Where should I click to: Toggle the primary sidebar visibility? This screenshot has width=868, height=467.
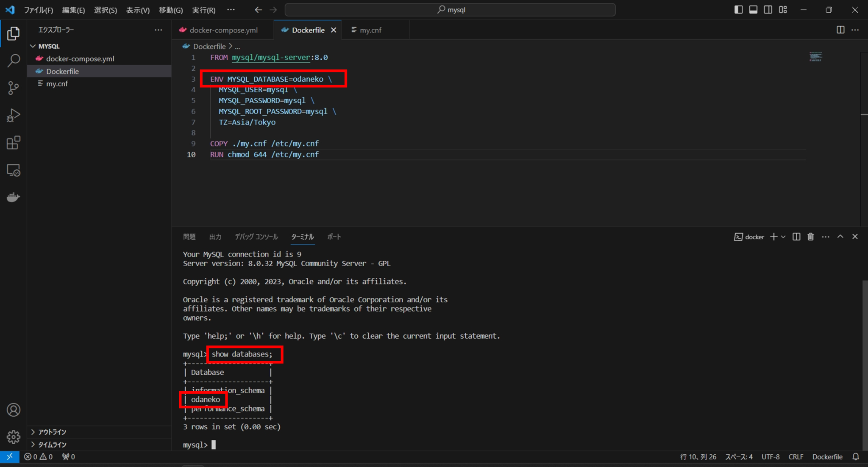pos(739,9)
